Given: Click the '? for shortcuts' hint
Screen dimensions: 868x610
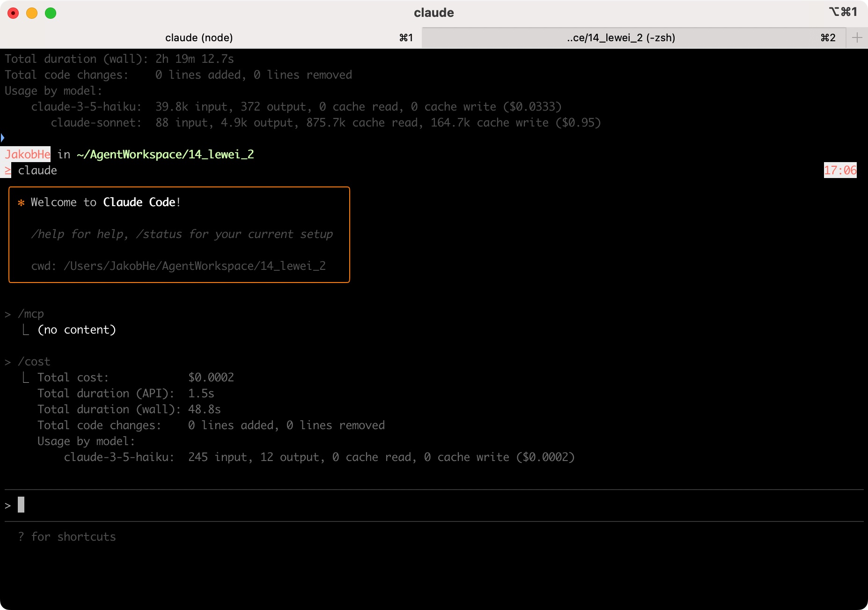Looking at the screenshot, I should click(x=67, y=537).
